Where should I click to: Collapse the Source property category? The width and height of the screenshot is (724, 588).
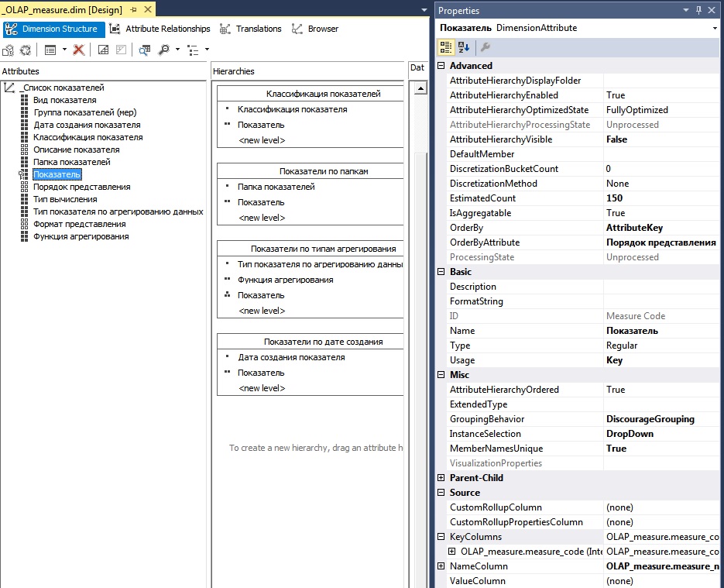coord(441,493)
